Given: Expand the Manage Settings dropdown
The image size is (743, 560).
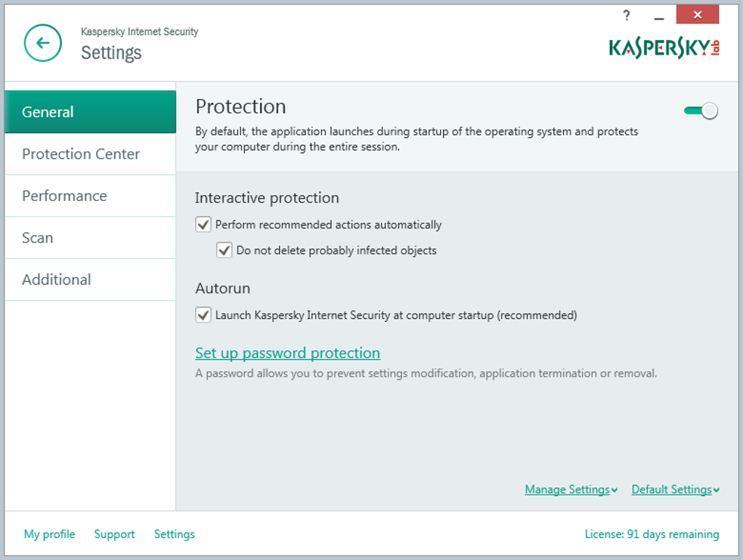Looking at the screenshot, I should (571, 489).
